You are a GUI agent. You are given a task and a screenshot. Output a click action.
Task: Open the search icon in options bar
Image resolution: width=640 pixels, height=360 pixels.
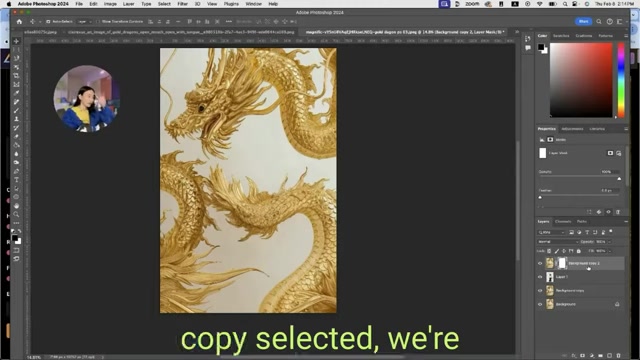599,22
